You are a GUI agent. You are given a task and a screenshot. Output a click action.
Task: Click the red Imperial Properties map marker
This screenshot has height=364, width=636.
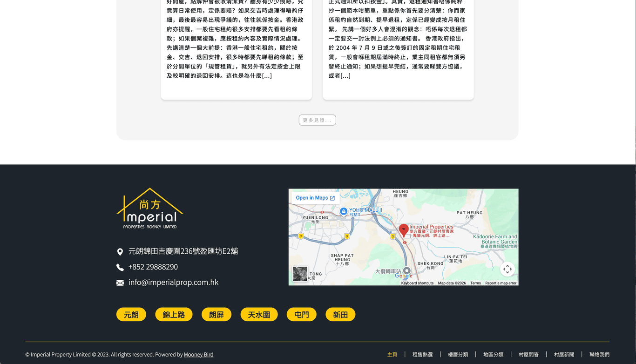[x=404, y=230]
